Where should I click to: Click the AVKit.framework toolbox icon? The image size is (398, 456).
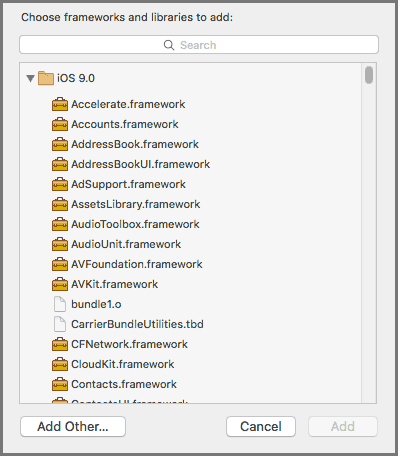tap(60, 284)
